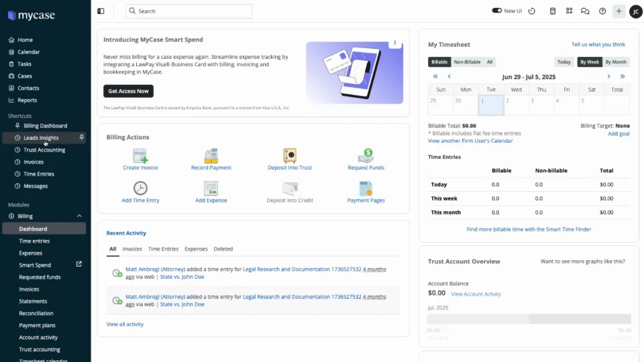Open Trust Accounting shortcut
Viewport: 644px width, 362px height.
pos(44,149)
